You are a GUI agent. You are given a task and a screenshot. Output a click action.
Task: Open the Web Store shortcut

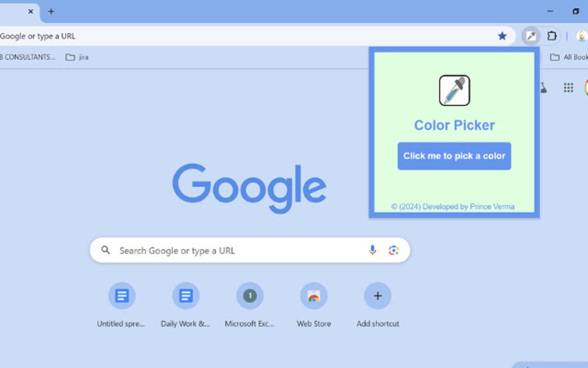pyautogui.click(x=313, y=295)
